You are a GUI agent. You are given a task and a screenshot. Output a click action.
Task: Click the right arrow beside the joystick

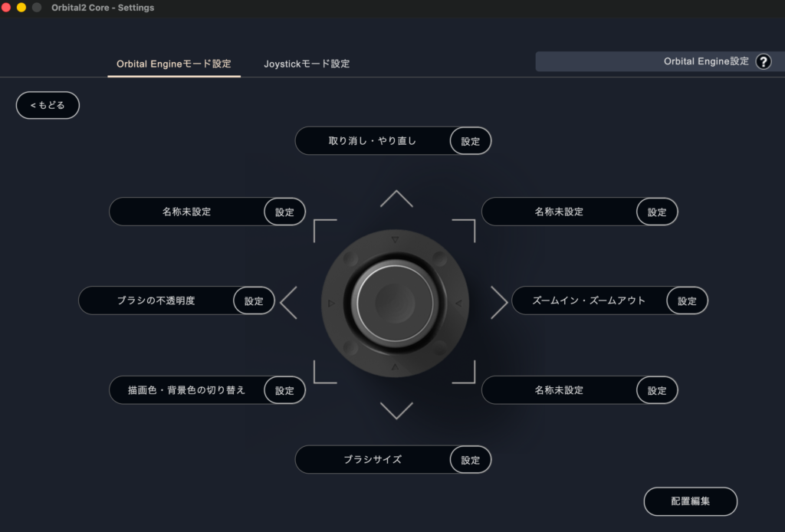(499, 302)
